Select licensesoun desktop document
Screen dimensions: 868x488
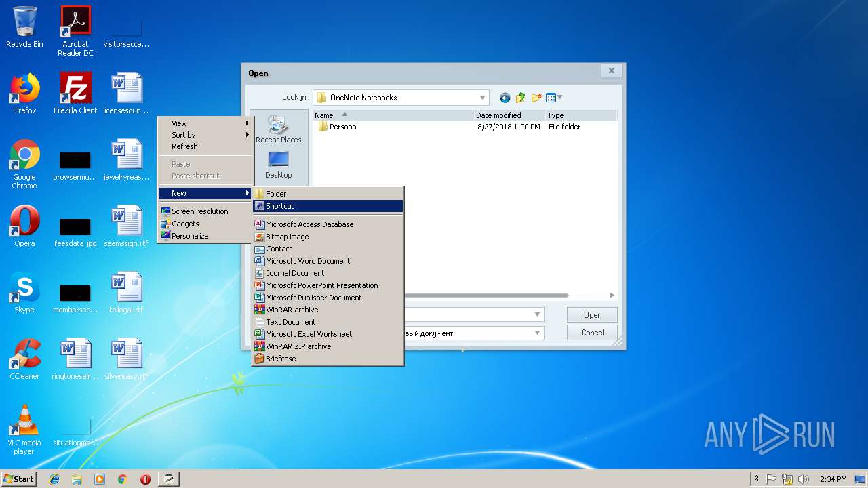tap(126, 94)
